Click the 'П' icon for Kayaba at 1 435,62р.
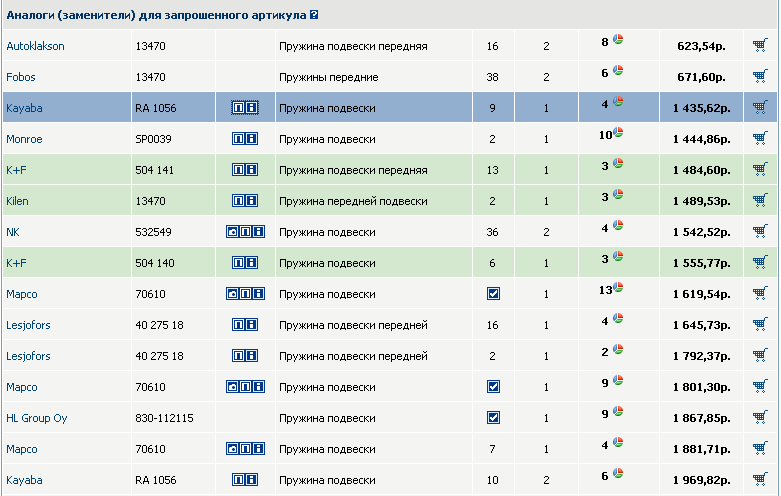The width and height of the screenshot is (781, 496). click(x=239, y=108)
